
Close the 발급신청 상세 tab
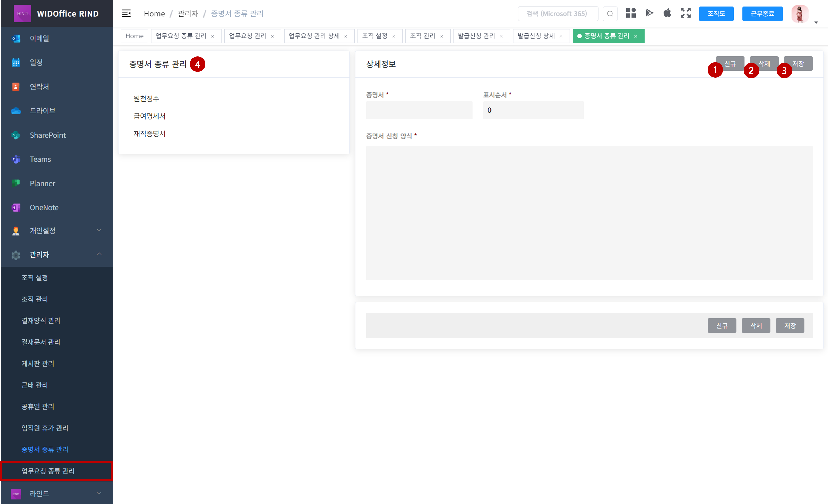(x=561, y=36)
